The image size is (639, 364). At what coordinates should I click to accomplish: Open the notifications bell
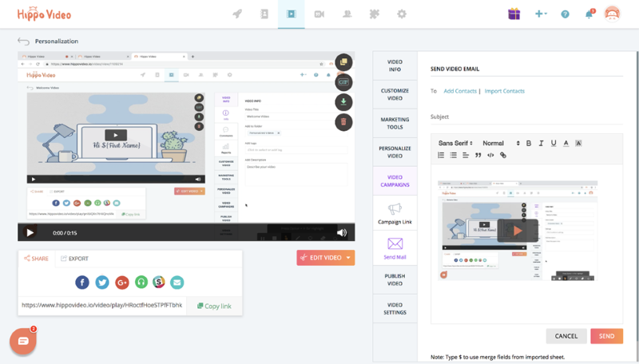click(589, 14)
